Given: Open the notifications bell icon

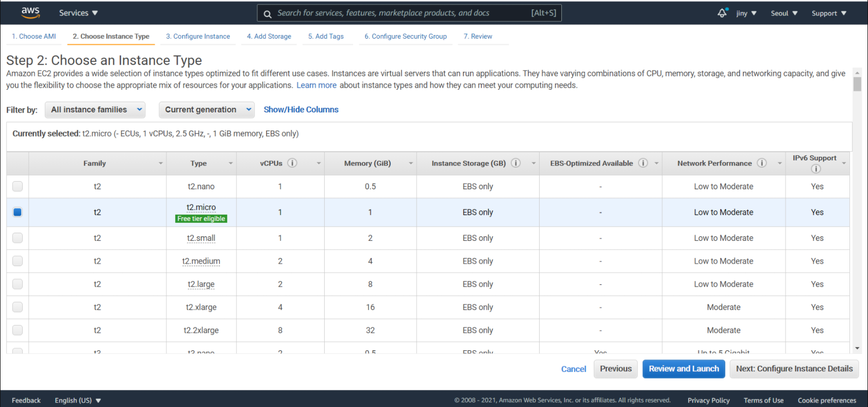Looking at the screenshot, I should [x=722, y=13].
